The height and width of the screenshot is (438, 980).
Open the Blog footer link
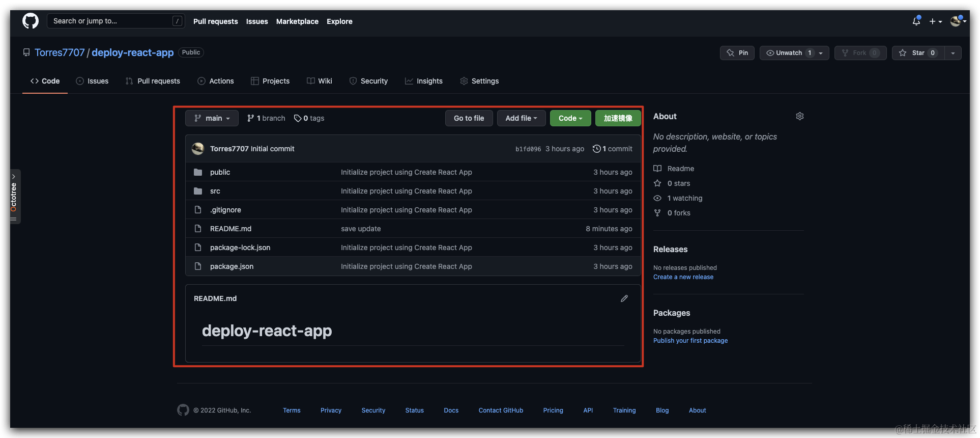click(x=662, y=410)
